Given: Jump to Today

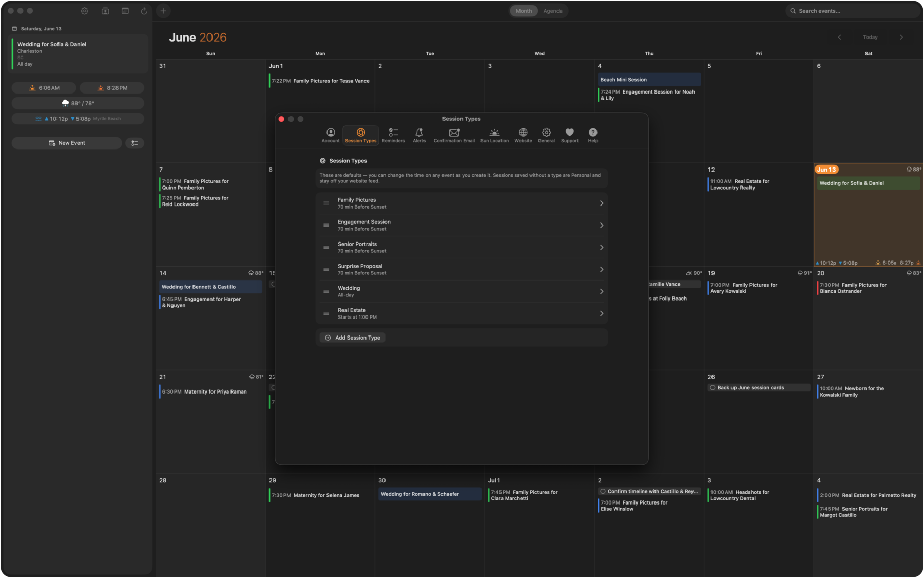Looking at the screenshot, I should click(x=870, y=37).
